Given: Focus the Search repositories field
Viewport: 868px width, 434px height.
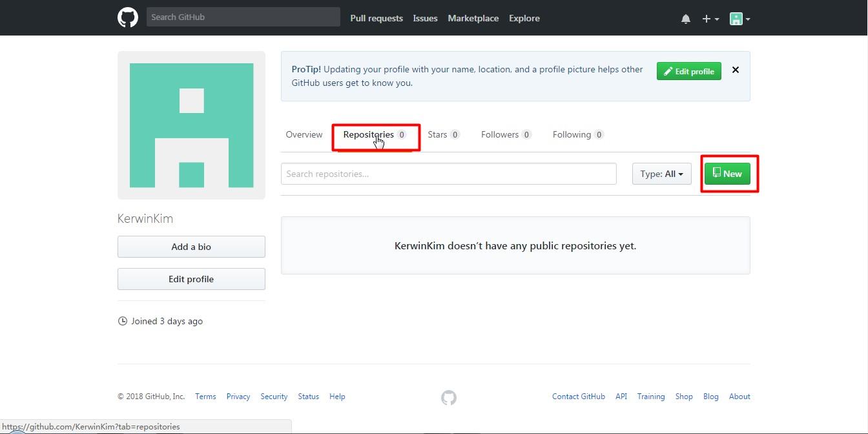Looking at the screenshot, I should tap(449, 174).
